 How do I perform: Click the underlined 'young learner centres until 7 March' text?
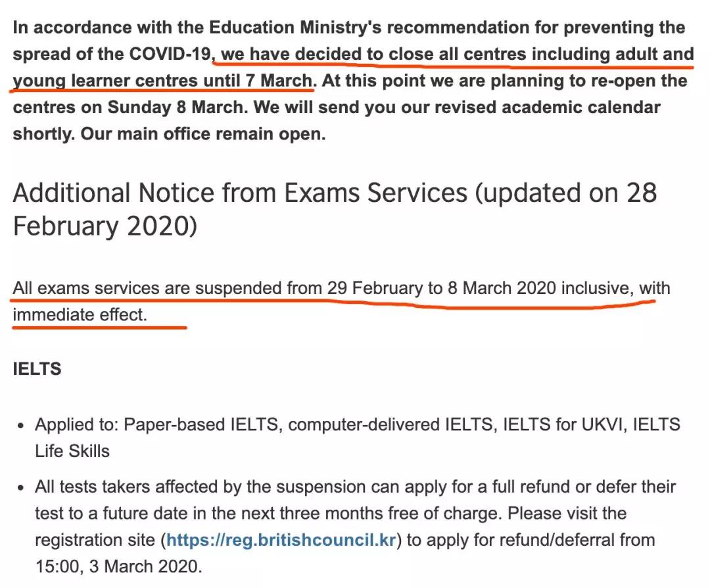tap(162, 81)
